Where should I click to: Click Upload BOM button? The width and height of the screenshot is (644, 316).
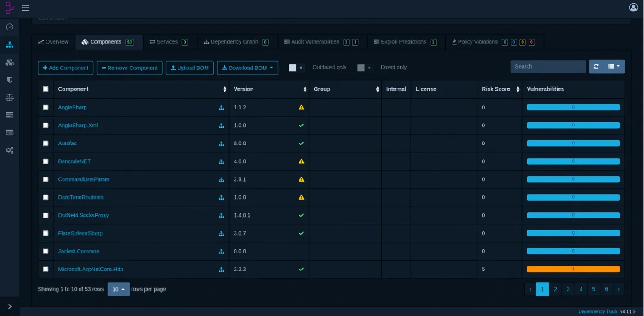point(190,68)
